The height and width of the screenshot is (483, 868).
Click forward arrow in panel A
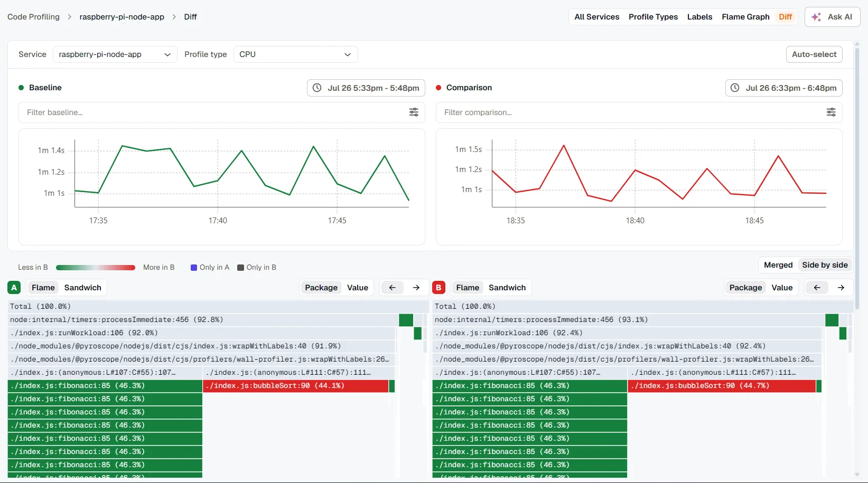(416, 288)
